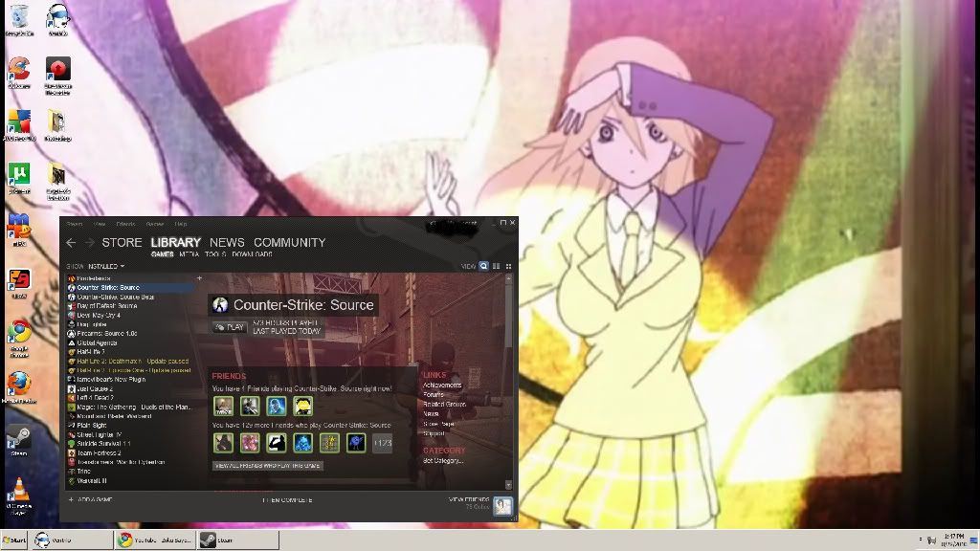Select Day of Defeat: Source in the list
980x551 pixels.
(130, 306)
